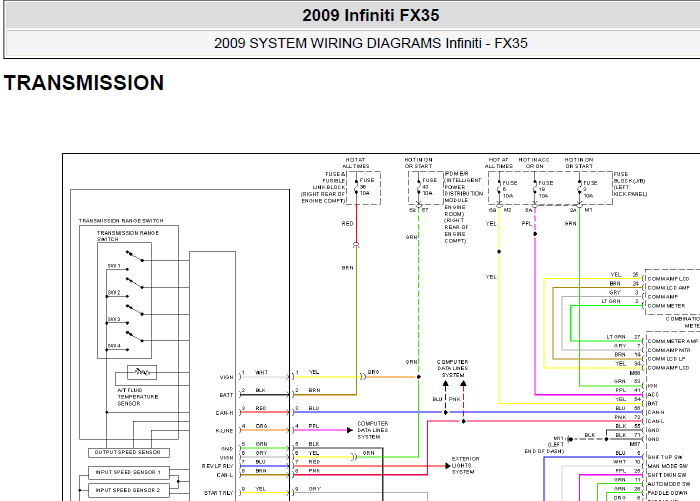Click the "2009 Infiniti FX35" title
Screen dimensions: 700x501
point(371,16)
